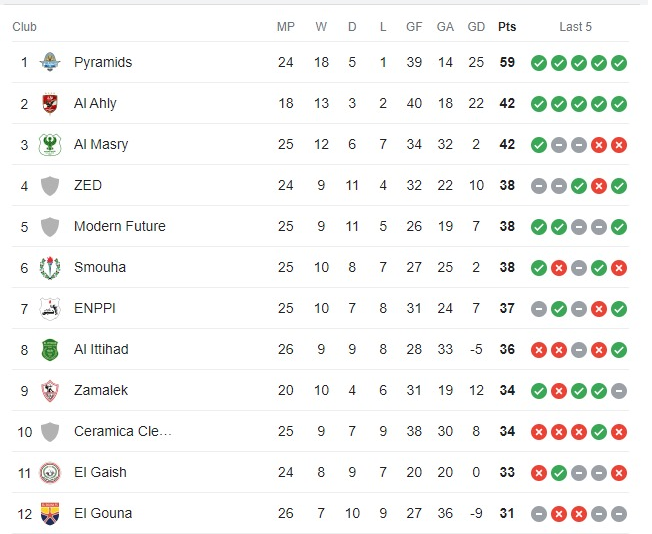Open the Ceramica Cle… club row

320,432
